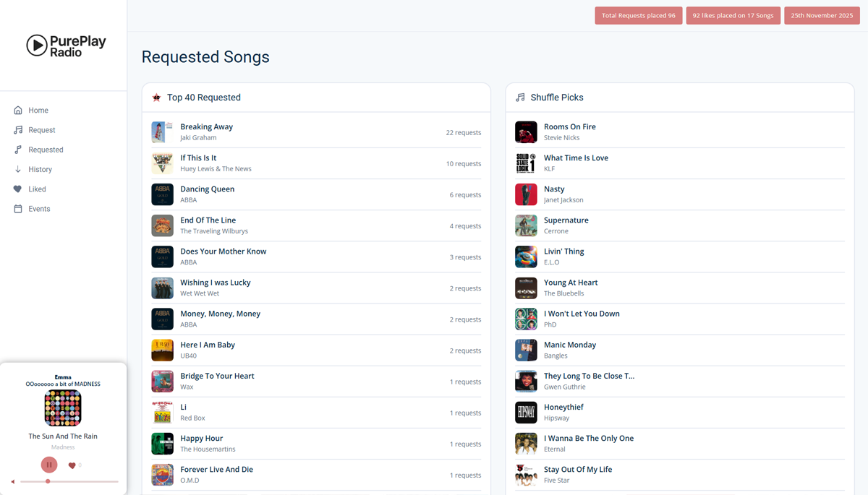
Task: Pause the currently playing song
Action: [49, 465]
